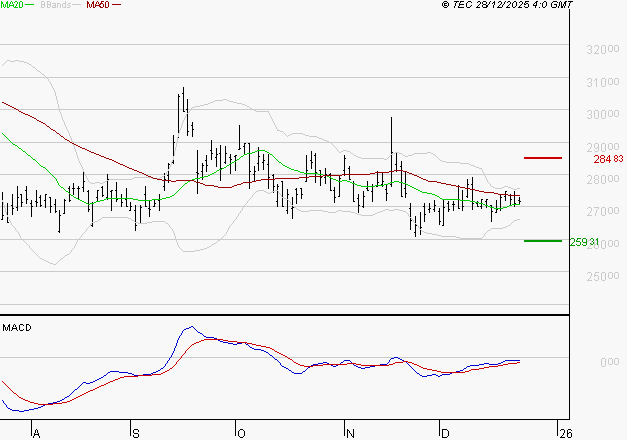Click the BBands legend label
Image resolution: width=627 pixels, height=440 pixels.
(56, 5)
